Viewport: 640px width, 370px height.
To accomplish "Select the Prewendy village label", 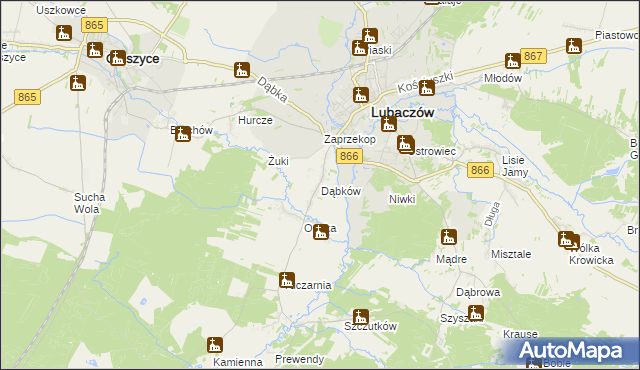I will 300,359.
